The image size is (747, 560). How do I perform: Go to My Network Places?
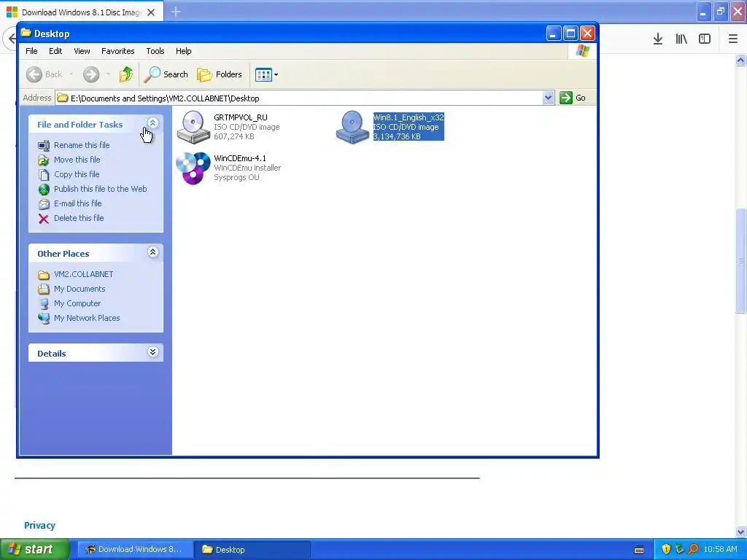click(x=87, y=318)
